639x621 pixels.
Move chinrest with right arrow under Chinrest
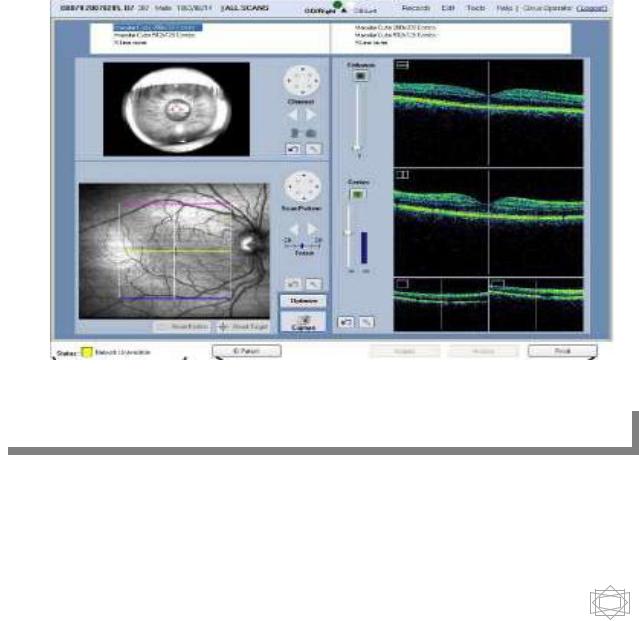point(311,115)
